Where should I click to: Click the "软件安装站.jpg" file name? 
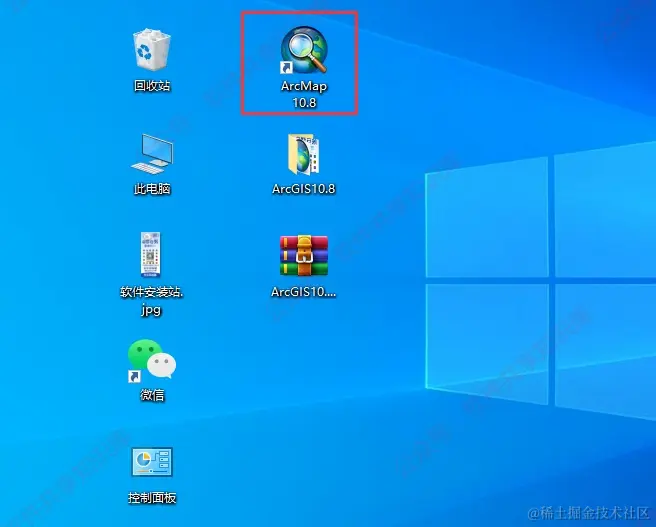pos(151,300)
